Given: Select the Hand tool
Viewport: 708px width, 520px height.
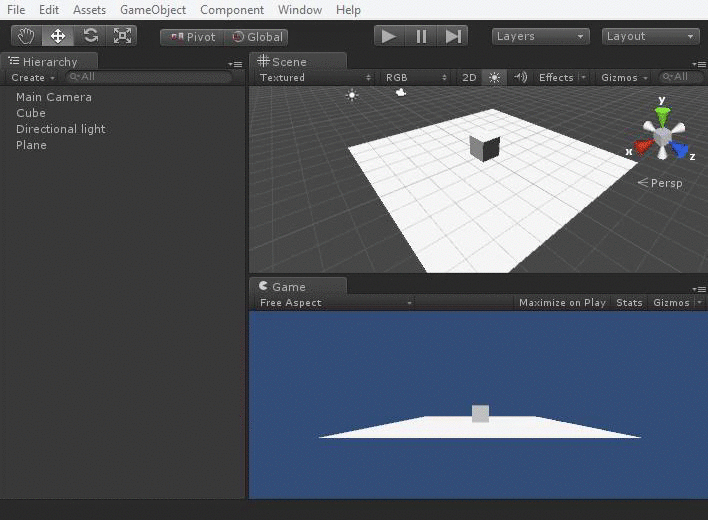Looking at the screenshot, I should point(26,36).
